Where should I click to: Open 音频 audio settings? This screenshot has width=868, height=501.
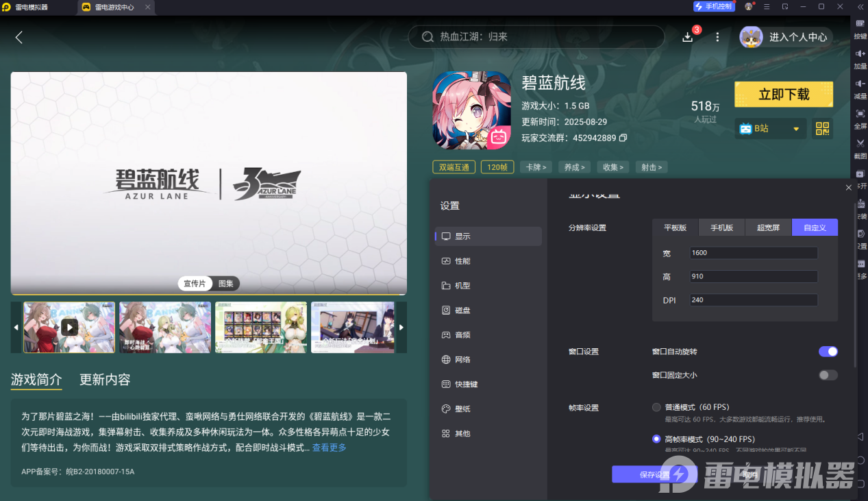(x=488, y=335)
